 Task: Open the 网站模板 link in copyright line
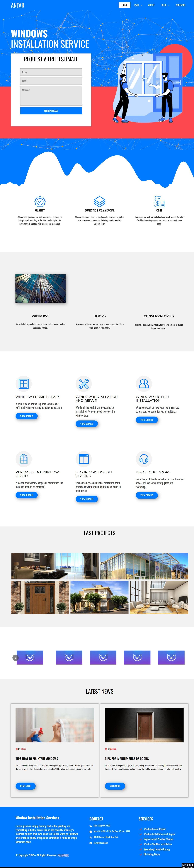point(63,855)
